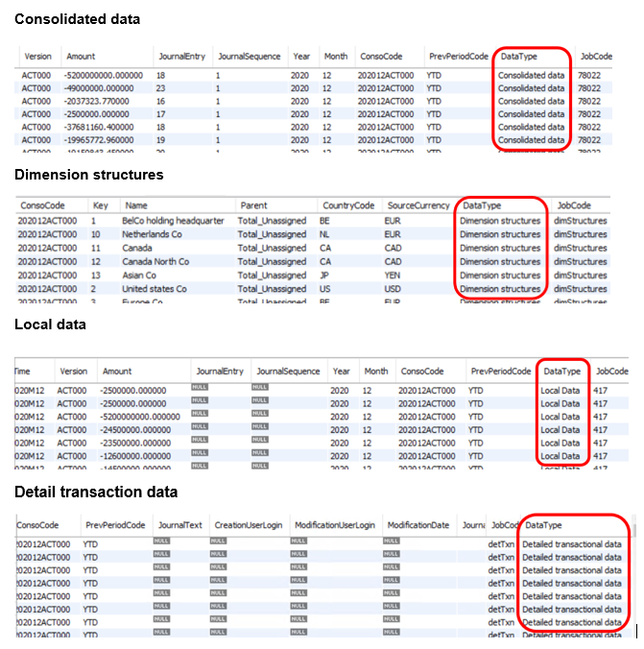Click JournalEntry value 16 in Consolidated data

coord(160,102)
